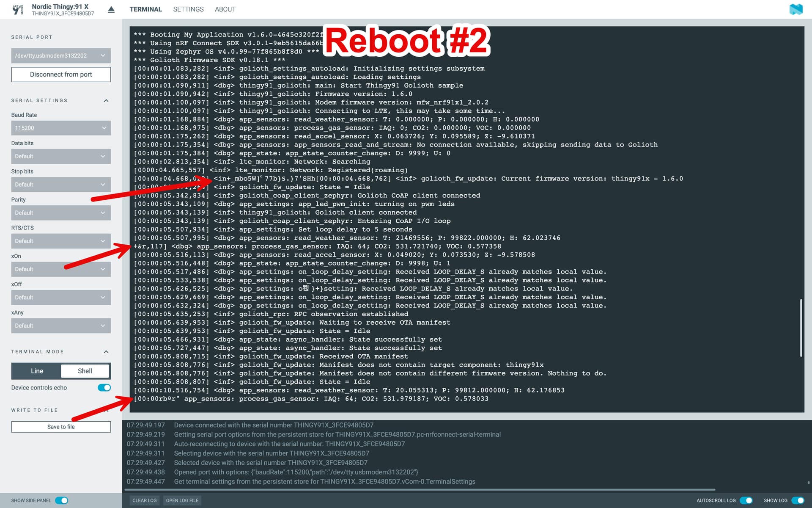Image resolution: width=812 pixels, height=508 pixels.
Task: Toggle Device controls echo switch
Action: (x=104, y=388)
